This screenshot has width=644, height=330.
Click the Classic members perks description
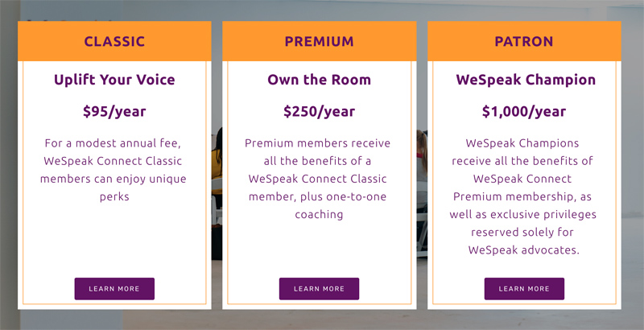point(114,170)
